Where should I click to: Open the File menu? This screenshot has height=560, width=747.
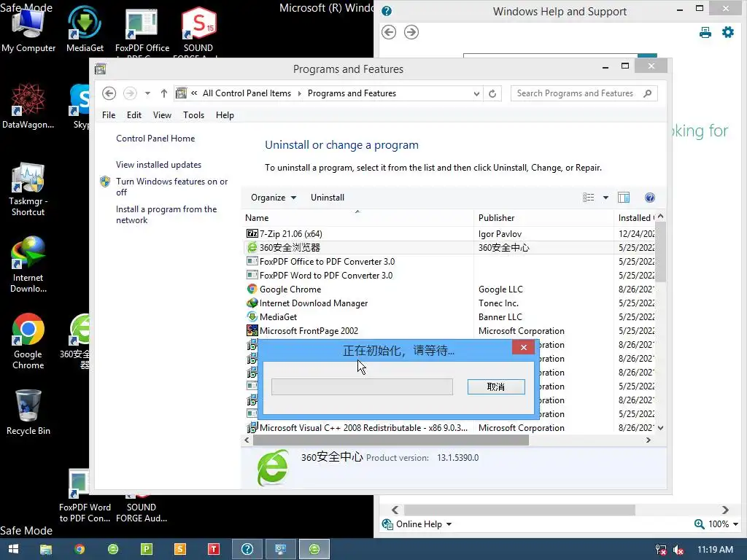109,115
